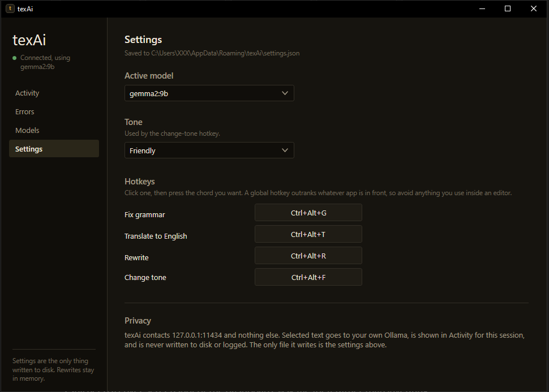Click the 'Tone' section heading

tap(134, 122)
